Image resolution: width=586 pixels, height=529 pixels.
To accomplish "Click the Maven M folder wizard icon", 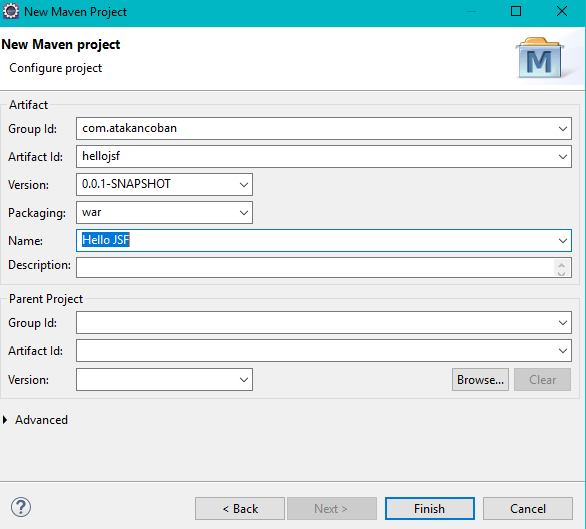I will 540,58.
